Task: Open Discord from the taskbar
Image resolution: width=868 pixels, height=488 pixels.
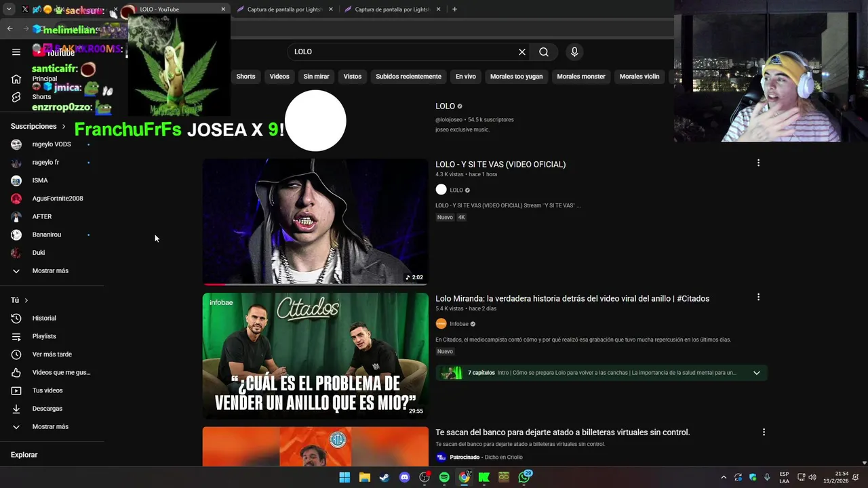Action: tap(405, 477)
